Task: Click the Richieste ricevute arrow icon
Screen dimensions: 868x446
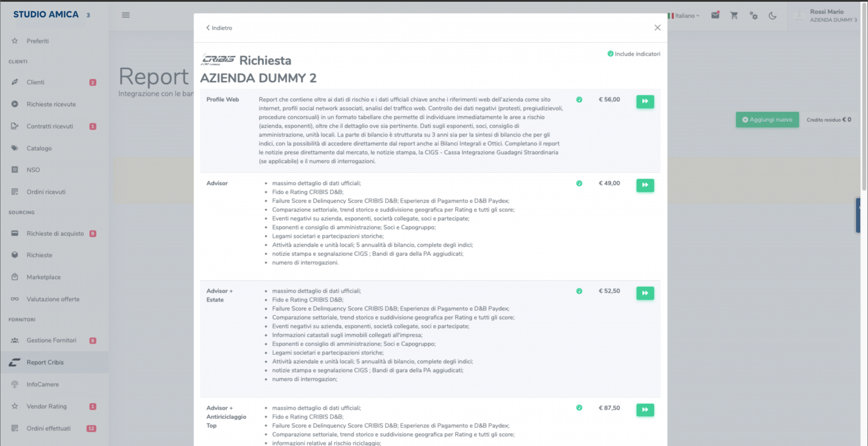Action: 14,104
